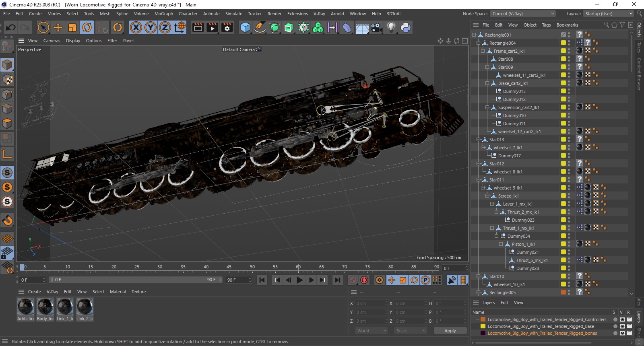The image size is (644, 346).
Task: Open Material Manager Texture menu
Action: pyautogui.click(x=138, y=292)
